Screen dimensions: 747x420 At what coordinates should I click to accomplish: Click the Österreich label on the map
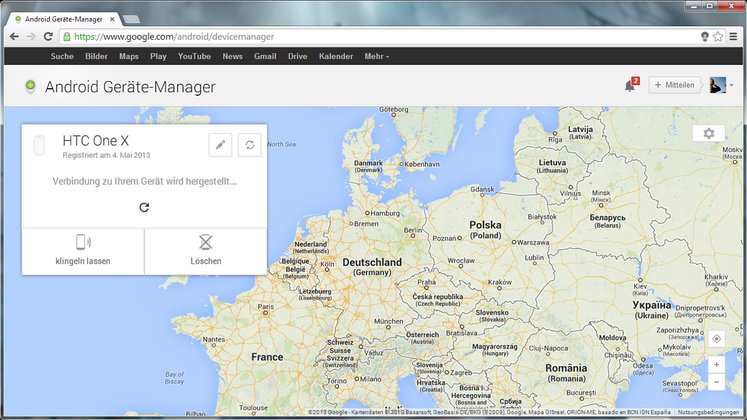pyautogui.click(x=422, y=335)
